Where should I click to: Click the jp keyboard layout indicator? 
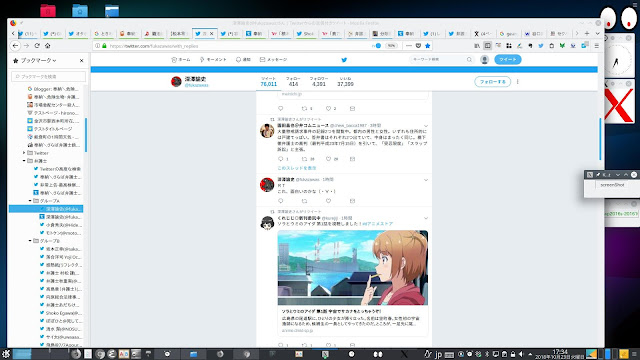438,354
